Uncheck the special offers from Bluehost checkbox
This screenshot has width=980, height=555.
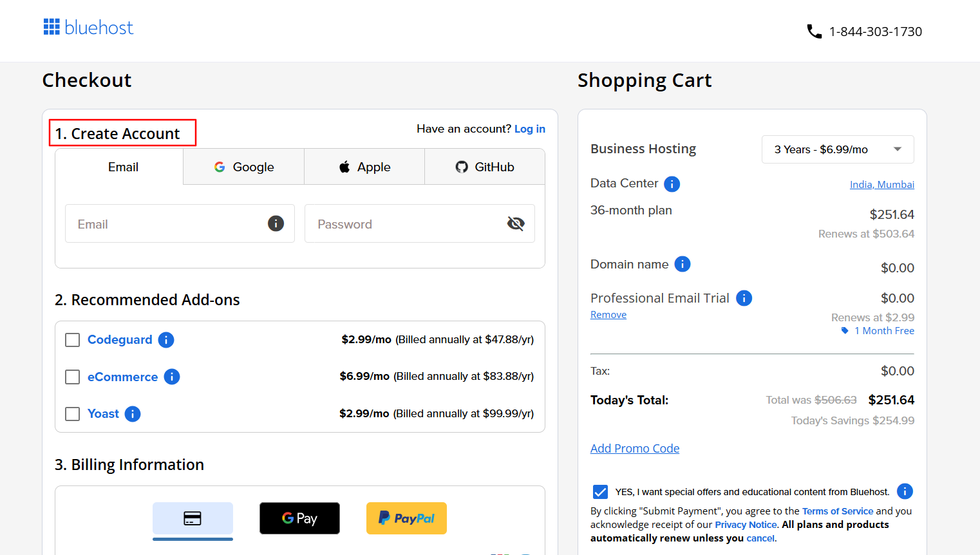[600, 492]
